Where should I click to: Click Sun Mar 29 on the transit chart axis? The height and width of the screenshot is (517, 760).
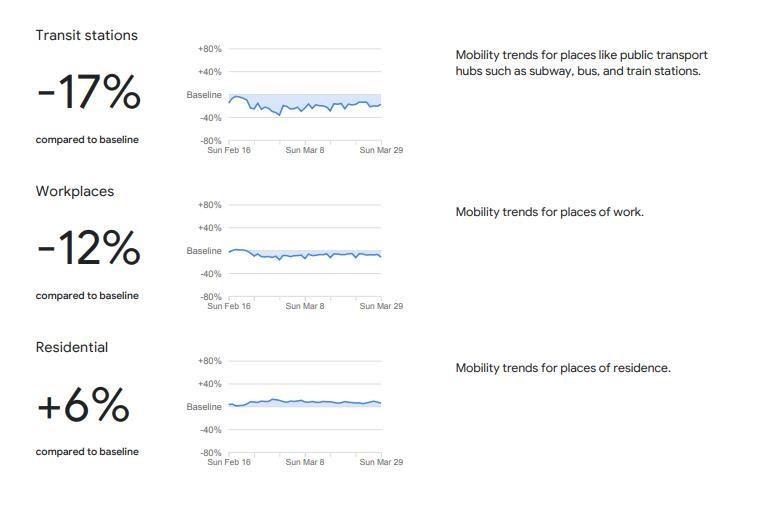coord(381,150)
